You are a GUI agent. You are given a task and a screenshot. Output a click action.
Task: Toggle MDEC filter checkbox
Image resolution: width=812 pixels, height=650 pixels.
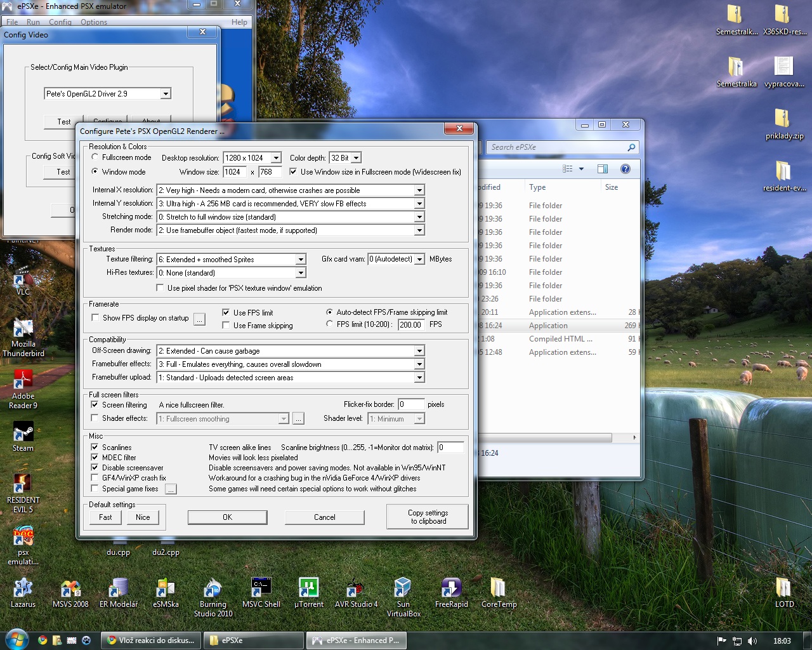(x=95, y=457)
